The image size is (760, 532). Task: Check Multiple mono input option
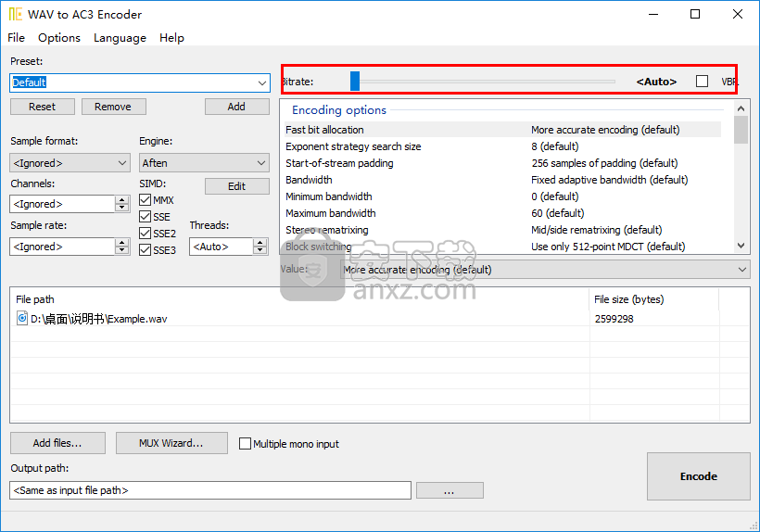[x=246, y=444]
